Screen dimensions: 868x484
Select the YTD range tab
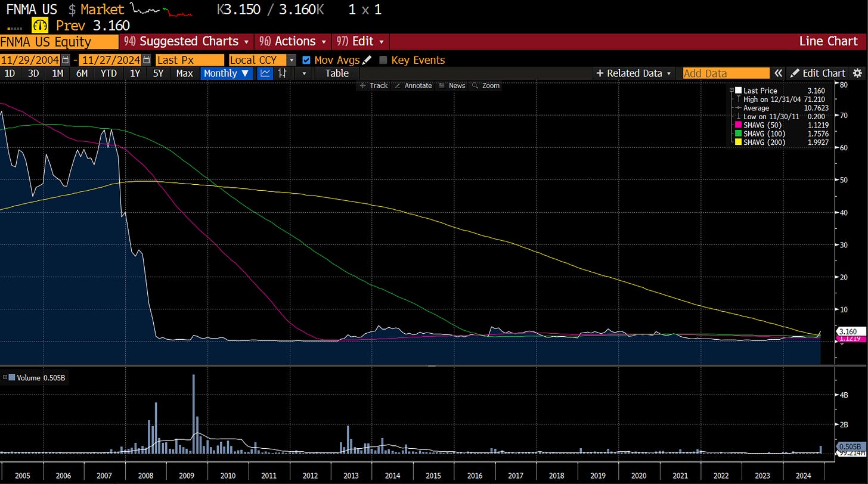pos(108,73)
